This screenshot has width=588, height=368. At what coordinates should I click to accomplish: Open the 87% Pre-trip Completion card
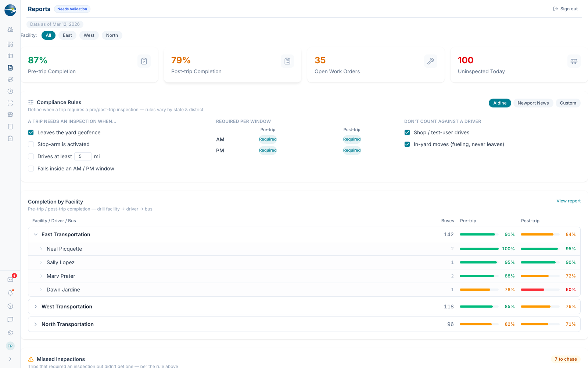89,65
